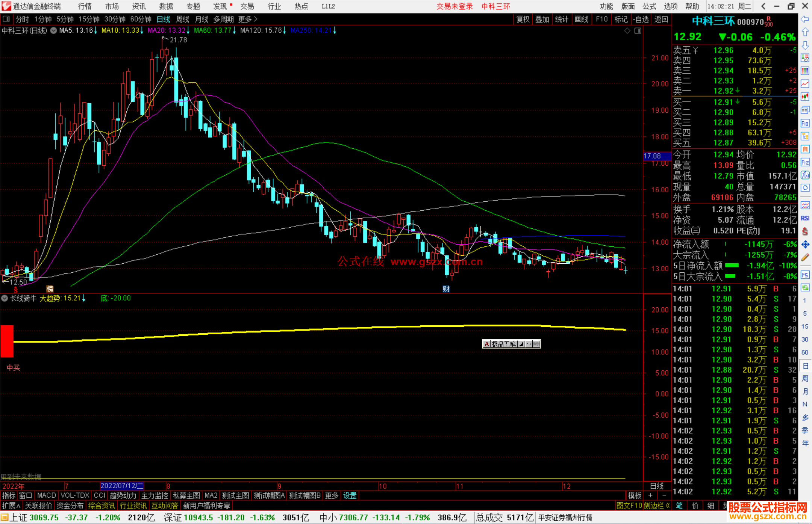Open the 行情 menu
Viewport: 812px width, 524px height.
[85, 6]
